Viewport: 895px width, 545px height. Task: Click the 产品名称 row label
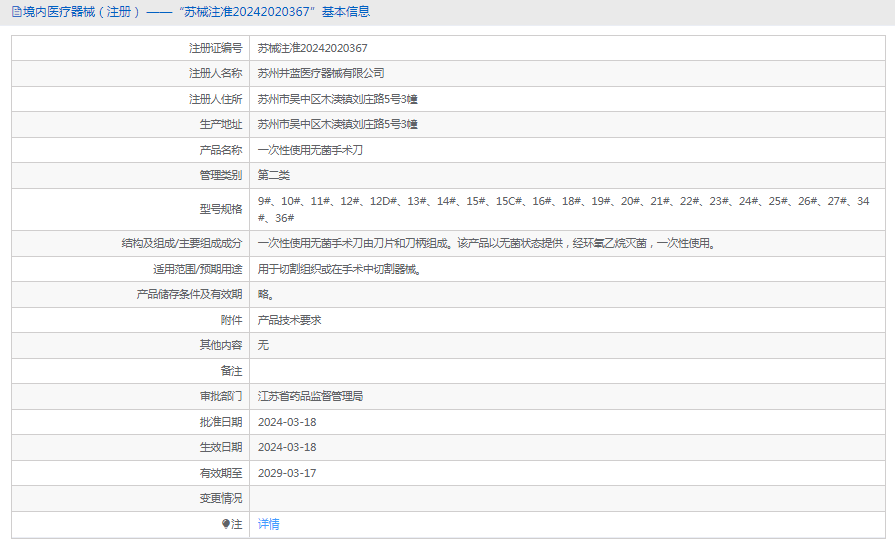tap(221, 150)
